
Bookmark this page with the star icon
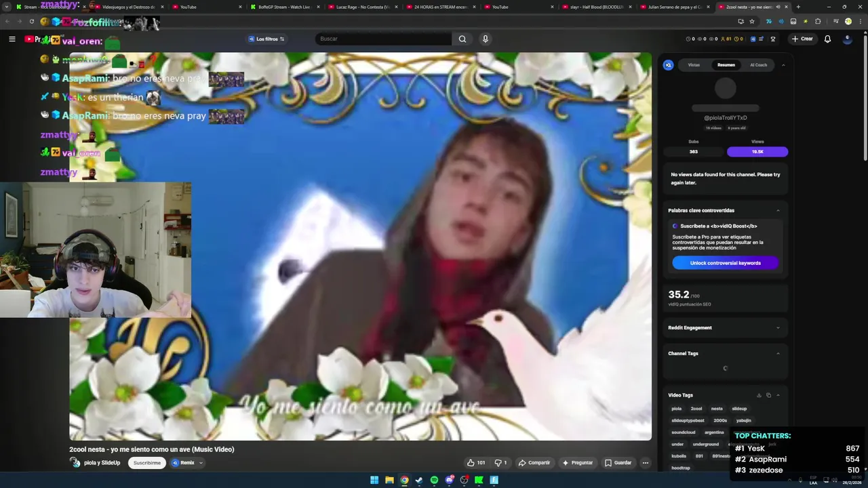click(x=751, y=21)
